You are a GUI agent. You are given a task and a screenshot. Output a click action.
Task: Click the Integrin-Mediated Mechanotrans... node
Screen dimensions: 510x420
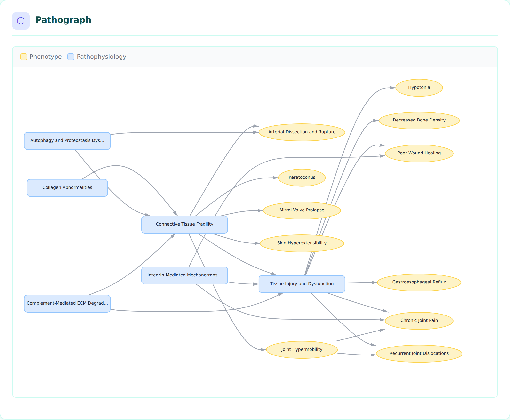(184, 275)
